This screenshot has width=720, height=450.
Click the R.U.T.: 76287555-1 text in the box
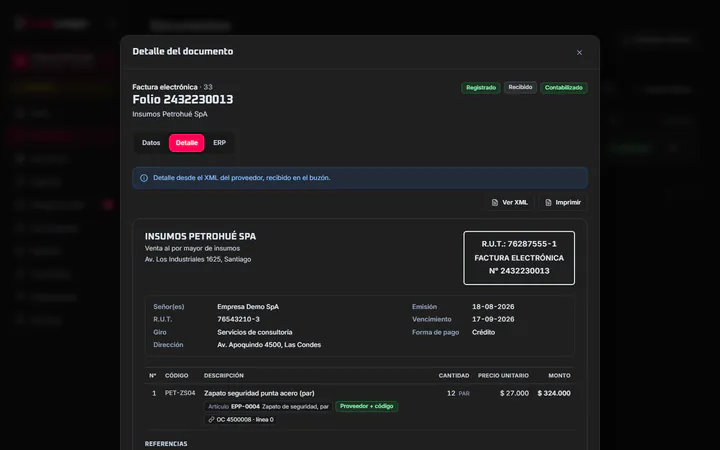coord(519,244)
